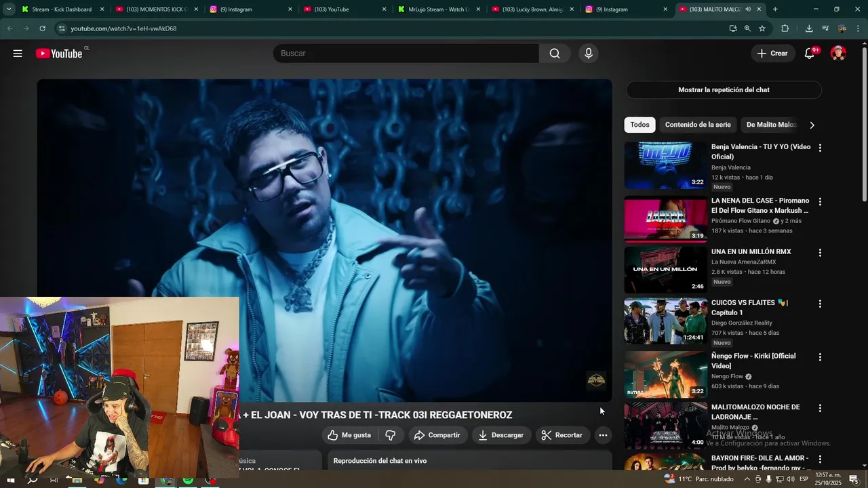
Task: Open browser downloads icon
Action: click(809, 28)
